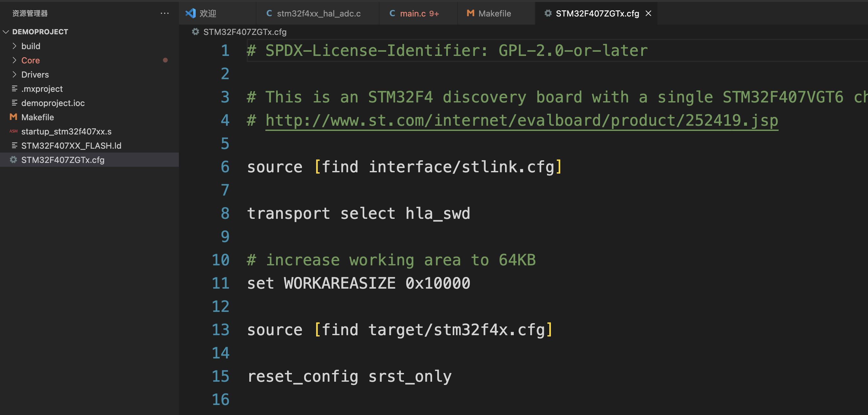Switch to the main.c tab
Viewport: 868px width, 415px height.
click(412, 13)
